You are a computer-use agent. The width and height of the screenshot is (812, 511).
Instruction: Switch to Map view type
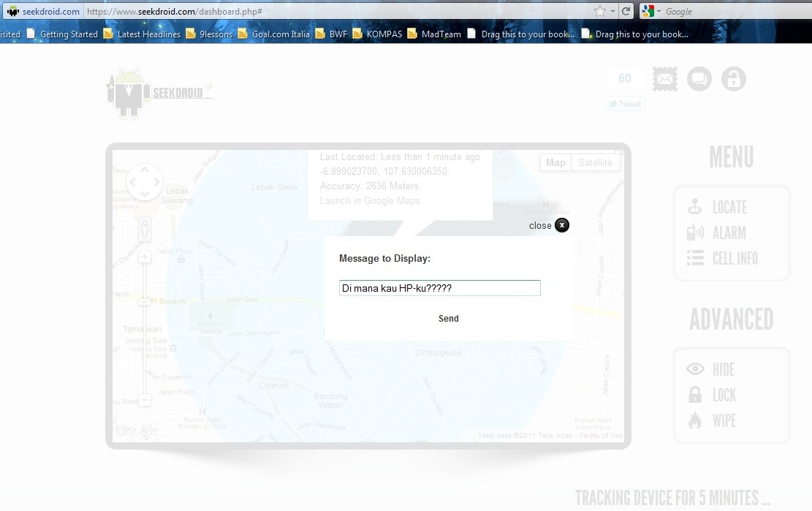tap(555, 162)
